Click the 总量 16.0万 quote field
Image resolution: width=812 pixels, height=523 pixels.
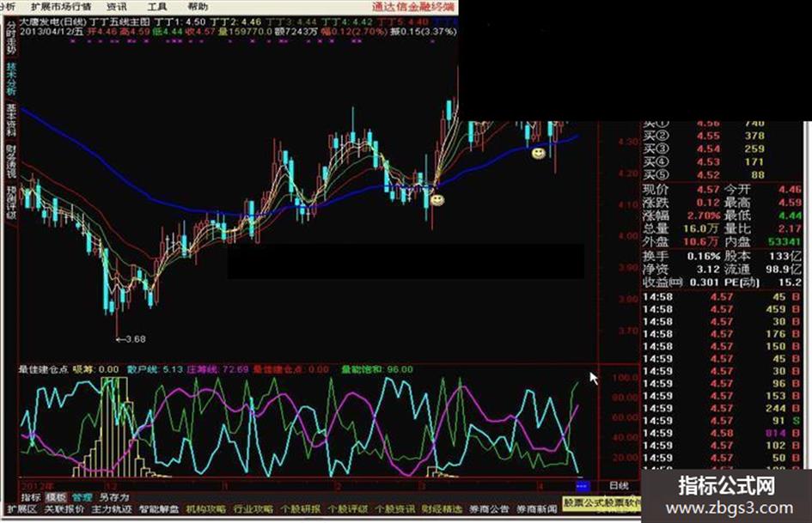click(681, 228)
